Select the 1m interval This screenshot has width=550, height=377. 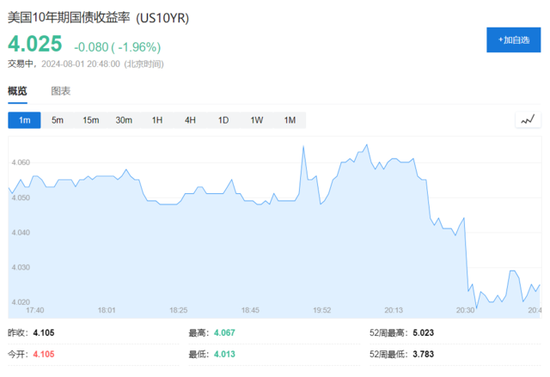click(x=25, y=120)
